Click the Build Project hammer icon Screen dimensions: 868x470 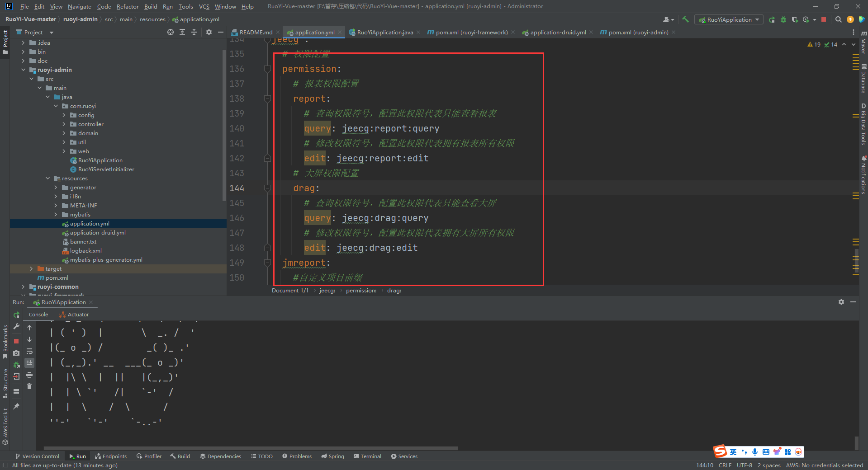[x=686, y=19]
